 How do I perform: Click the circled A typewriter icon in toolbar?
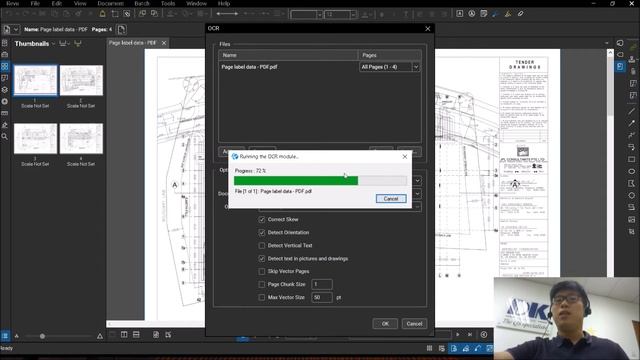pos(472,14)
